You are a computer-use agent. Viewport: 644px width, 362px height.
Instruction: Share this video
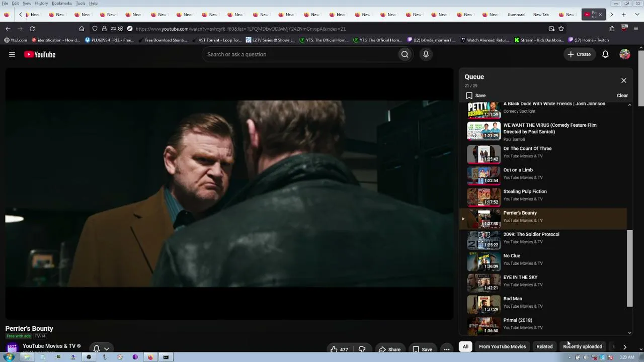click(389, 349)
